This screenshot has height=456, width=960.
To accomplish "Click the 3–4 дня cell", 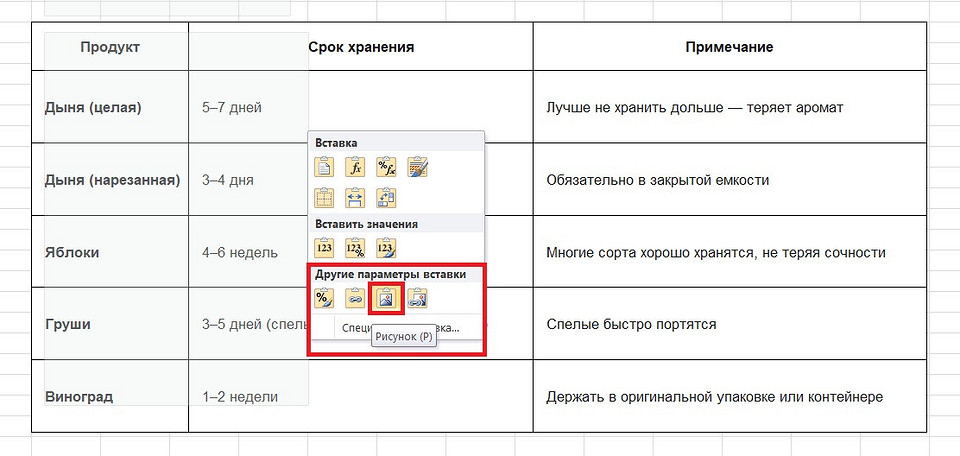I will pos(248,180).
